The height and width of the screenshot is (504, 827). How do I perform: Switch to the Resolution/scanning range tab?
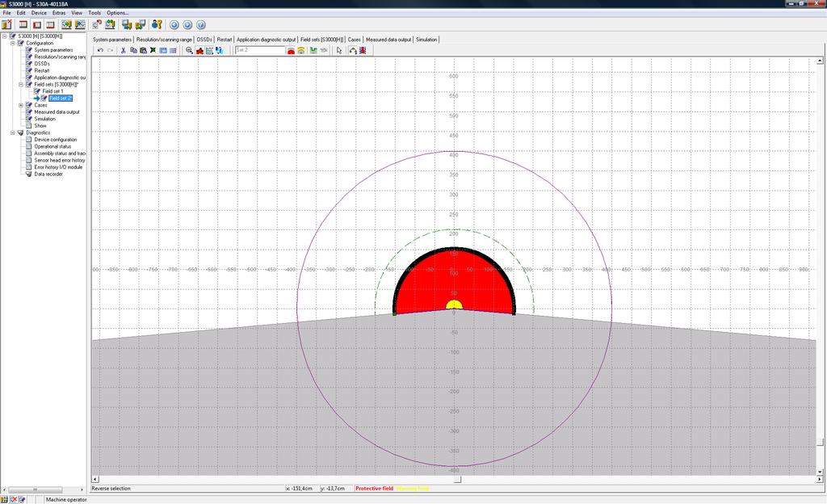(164, 40)
